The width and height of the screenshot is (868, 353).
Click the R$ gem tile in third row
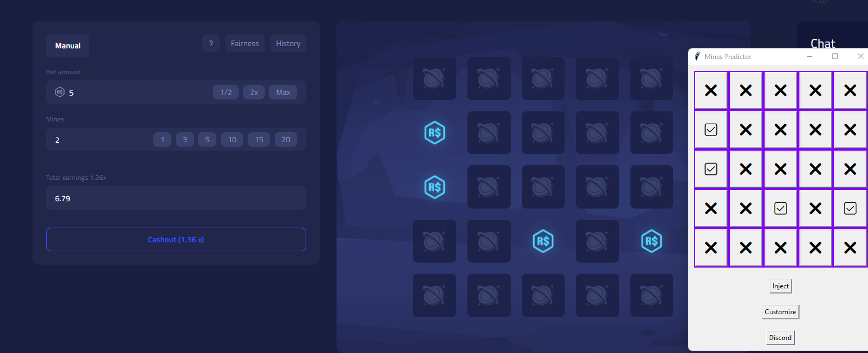click(434, 187)
